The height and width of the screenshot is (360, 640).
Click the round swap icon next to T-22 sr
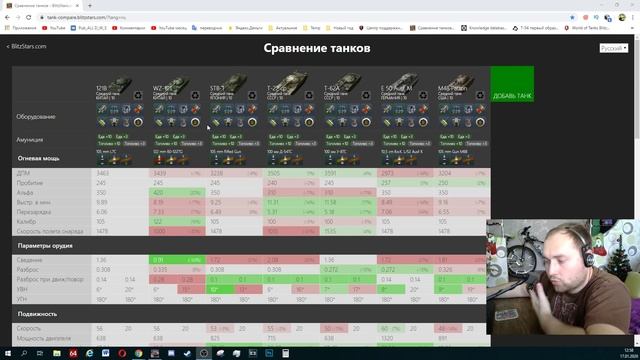pyautogui.click(x=309, y=96)
